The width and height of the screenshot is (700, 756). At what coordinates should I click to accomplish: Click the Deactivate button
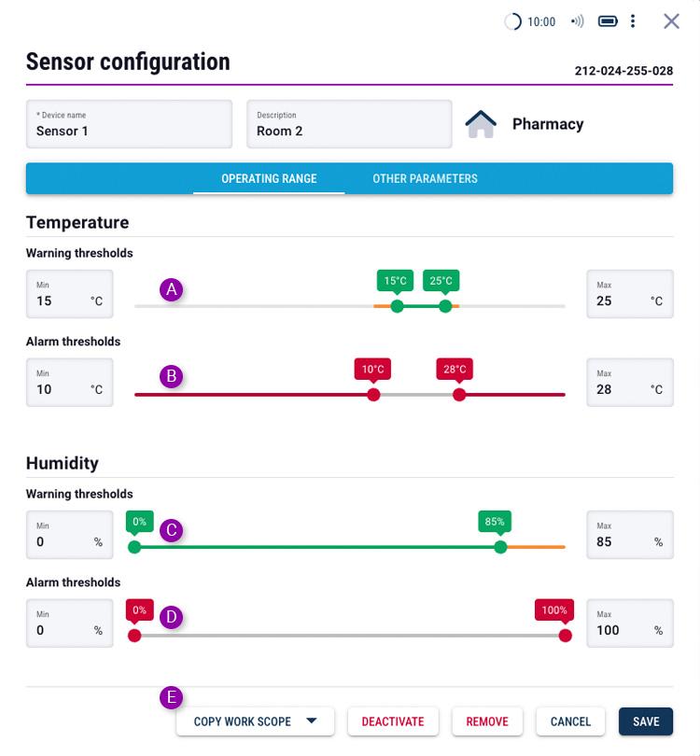(x=393, y=721)
